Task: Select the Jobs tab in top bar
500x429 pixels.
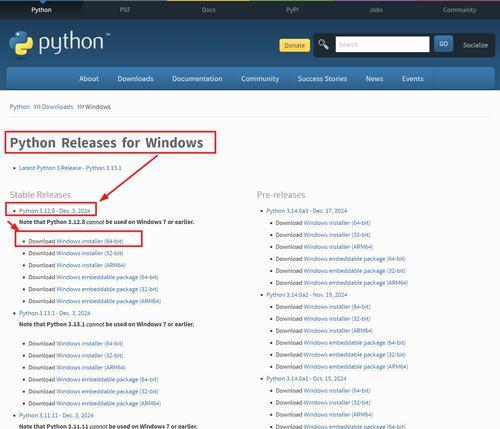Action: pos(376,10)
